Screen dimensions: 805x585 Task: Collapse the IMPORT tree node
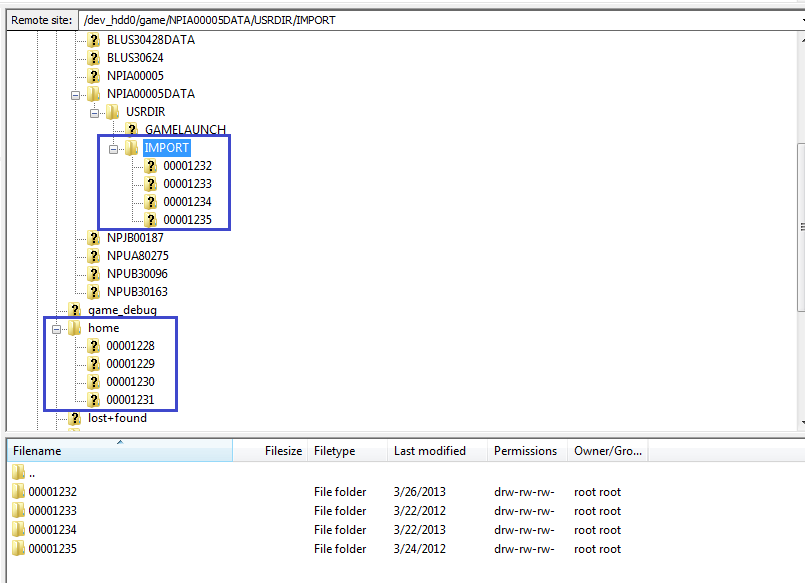(x=113, y=149)
